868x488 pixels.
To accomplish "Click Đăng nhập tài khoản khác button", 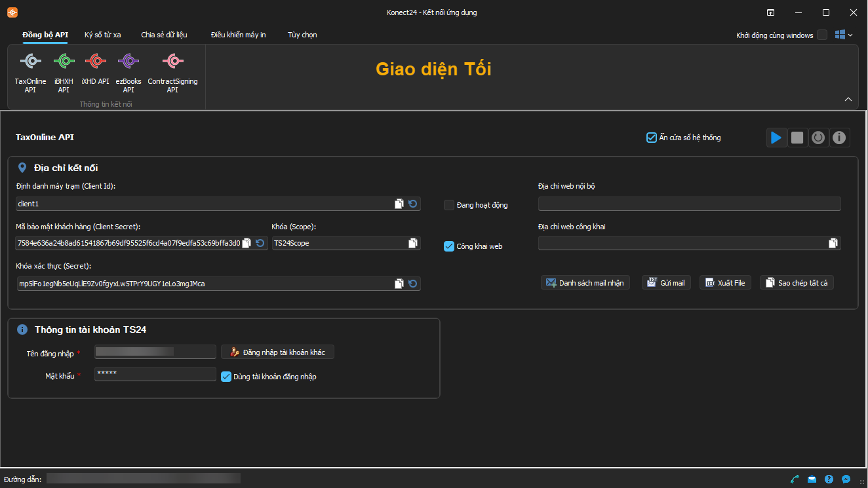I will tap(277, 352).
